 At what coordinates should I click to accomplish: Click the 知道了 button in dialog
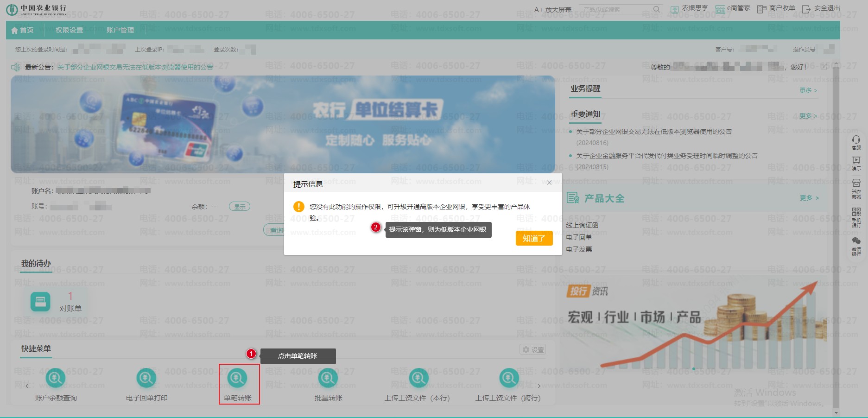(534, 238)
